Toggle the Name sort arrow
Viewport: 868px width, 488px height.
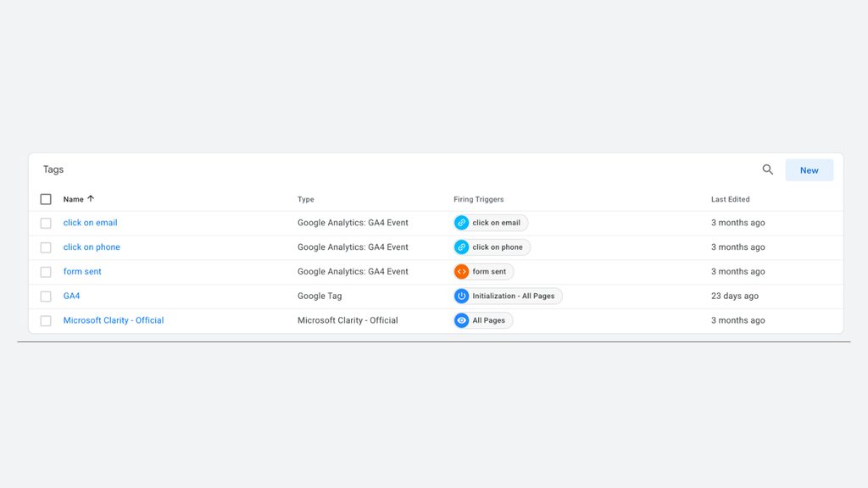pos(91,198)
